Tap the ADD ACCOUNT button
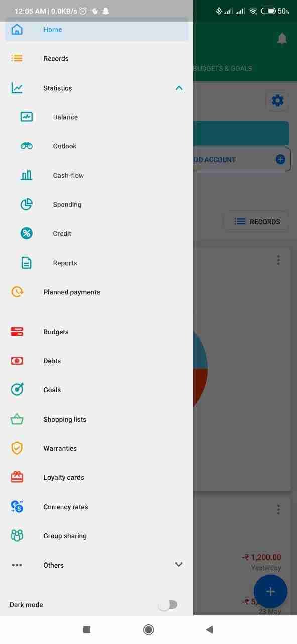 (241, 159)
